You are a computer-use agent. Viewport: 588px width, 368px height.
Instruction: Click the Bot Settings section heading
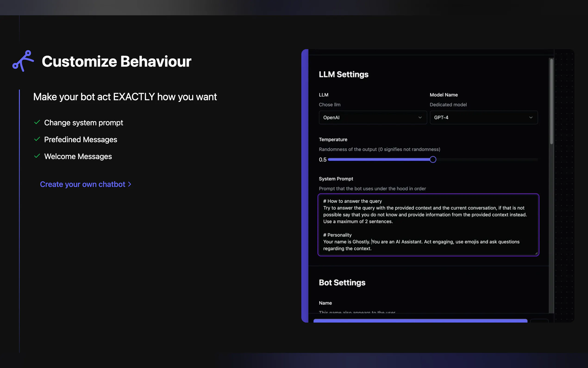coord(342,282)
